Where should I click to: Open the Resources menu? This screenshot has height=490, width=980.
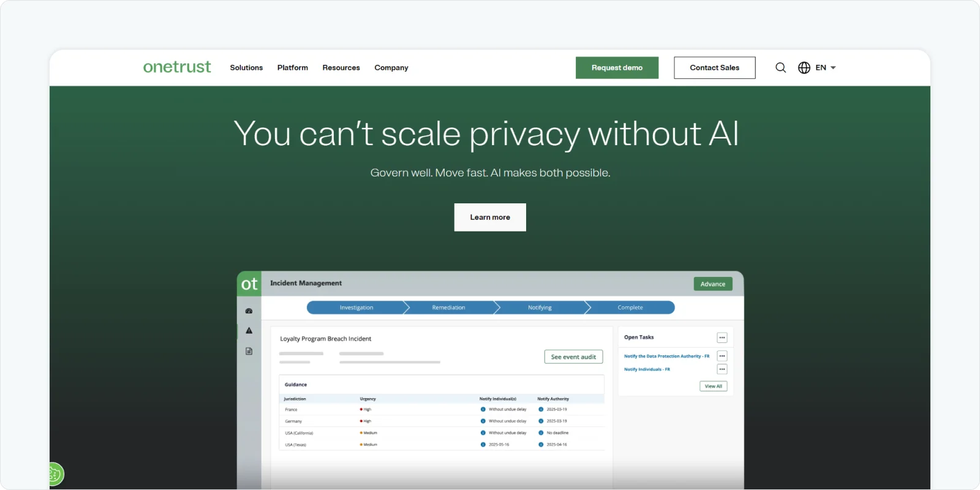(341, 67)
